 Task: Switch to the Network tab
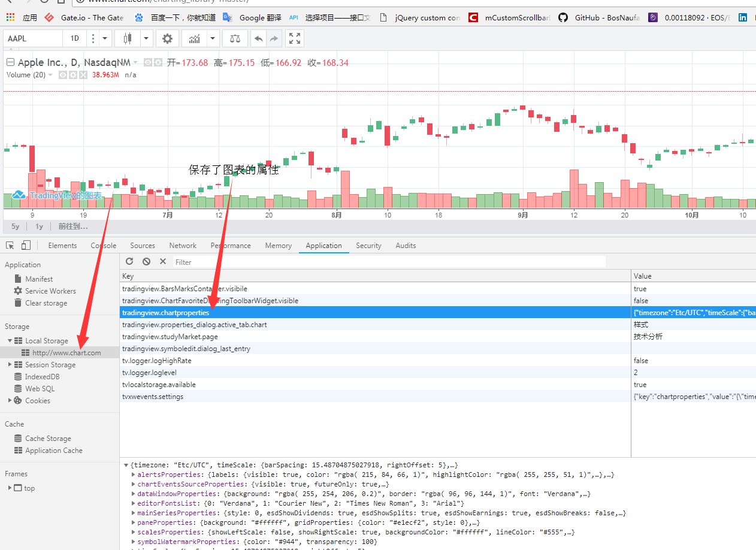183,246
